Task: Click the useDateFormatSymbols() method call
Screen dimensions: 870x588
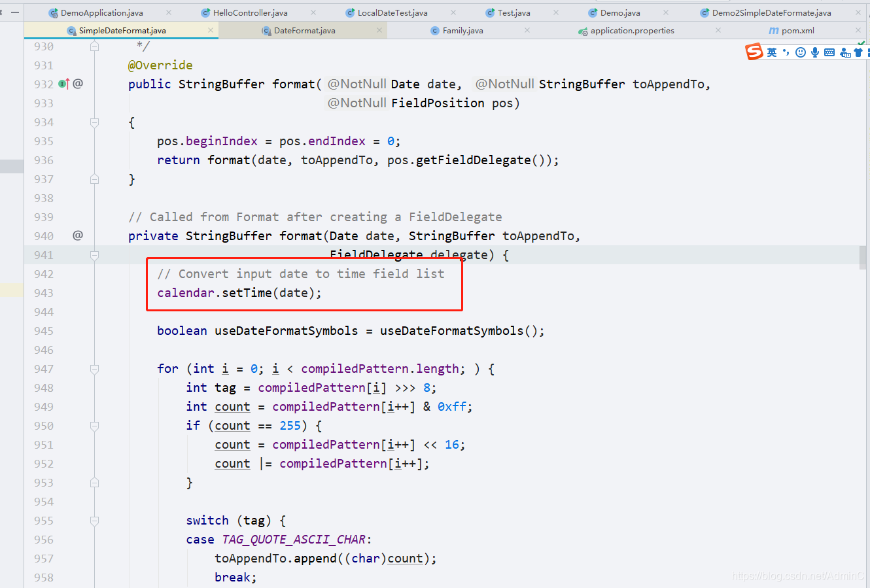Action: tap(462, 330)
